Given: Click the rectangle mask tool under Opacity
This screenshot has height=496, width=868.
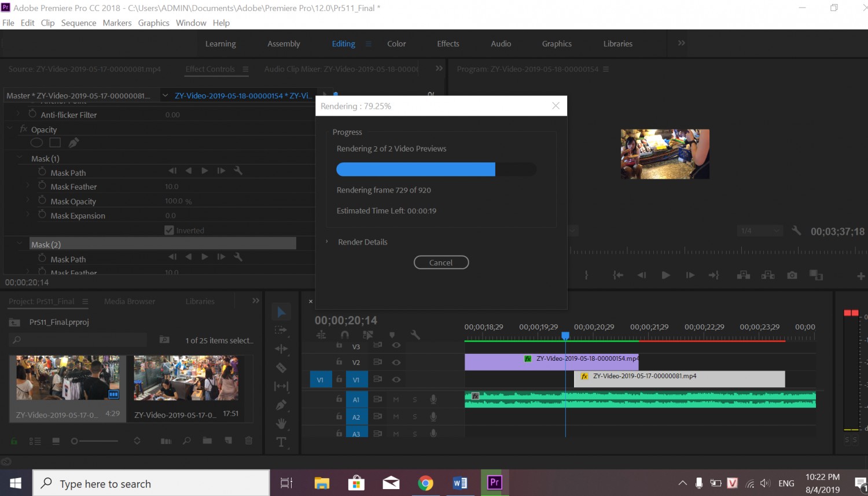Looking at the screenshot, I should point(55,143).
